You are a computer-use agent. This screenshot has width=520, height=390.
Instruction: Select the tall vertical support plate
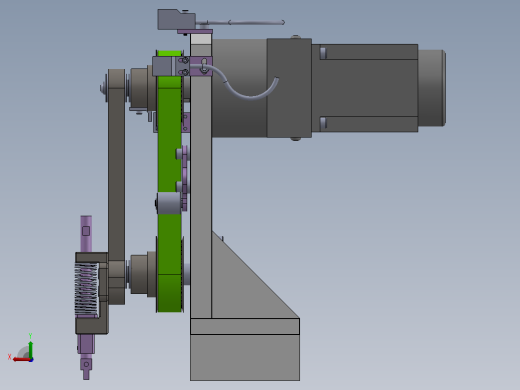pyautogui.click(x=201, y=180)
